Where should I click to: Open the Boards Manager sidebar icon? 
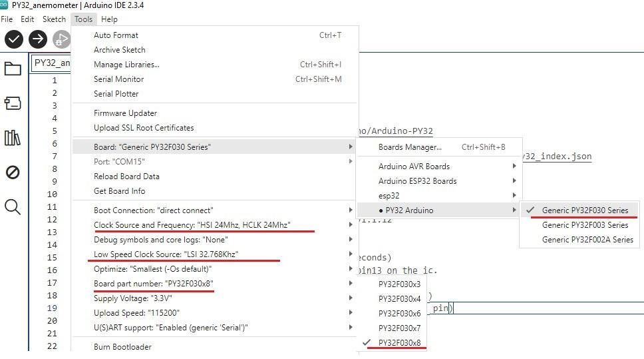point(13,103)
